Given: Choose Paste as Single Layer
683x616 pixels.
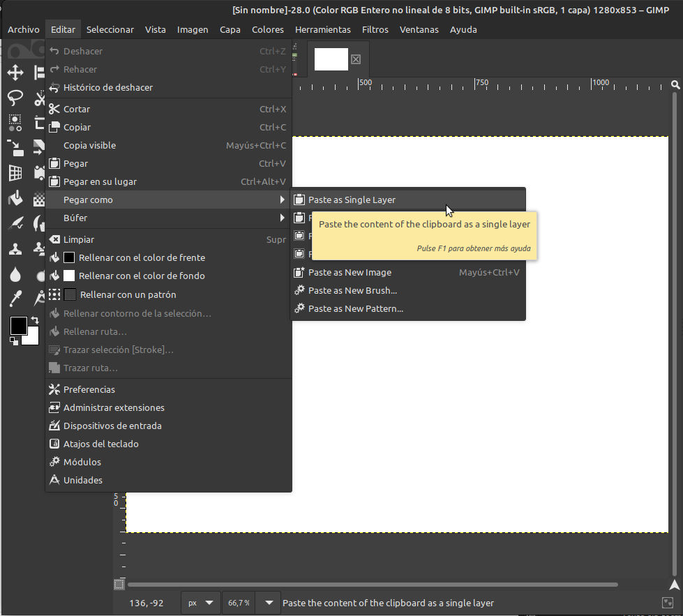Looking at the screenshot, I should tap(408, 200).
